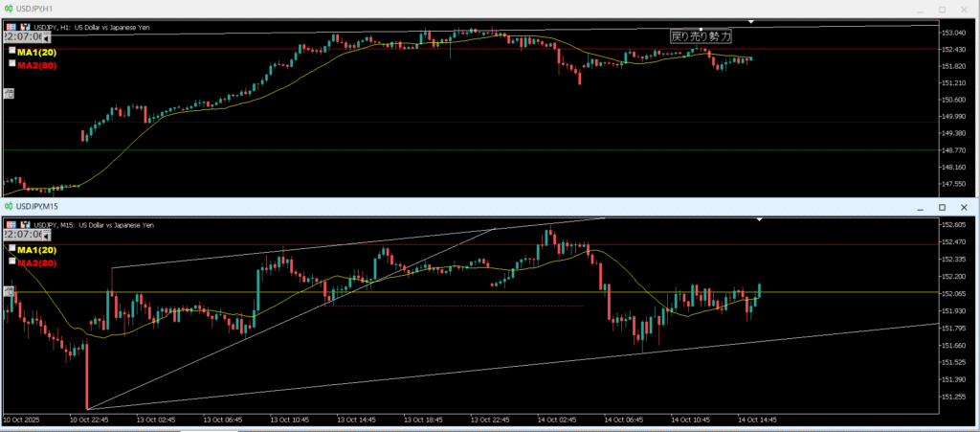Click the '10 Oct 2025' time axis label
This screenshot has width=980, height=432.
pos(20,419)
